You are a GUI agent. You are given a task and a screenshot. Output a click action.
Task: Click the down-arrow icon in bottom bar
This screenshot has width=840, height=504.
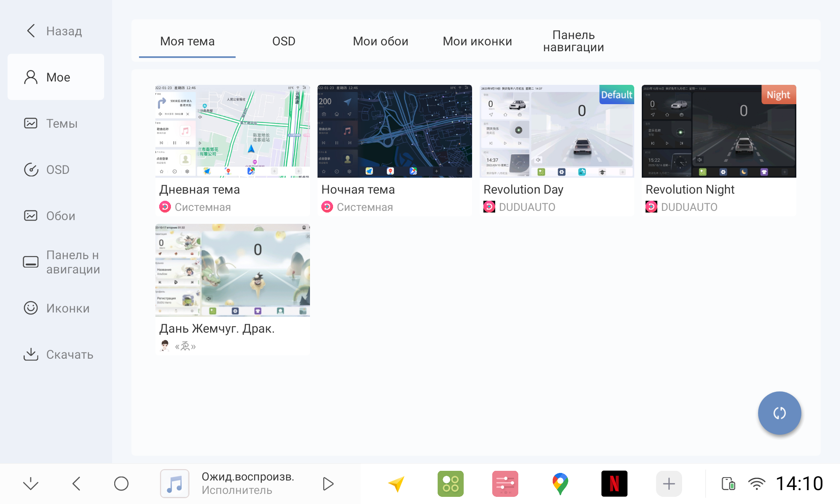31,483
